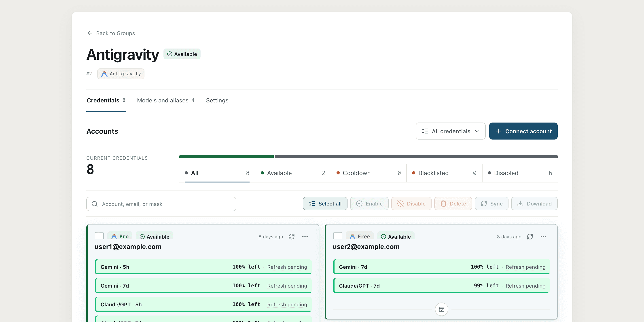
Task: Click the green segment of the credentials bar
Action: coord(227,157)
